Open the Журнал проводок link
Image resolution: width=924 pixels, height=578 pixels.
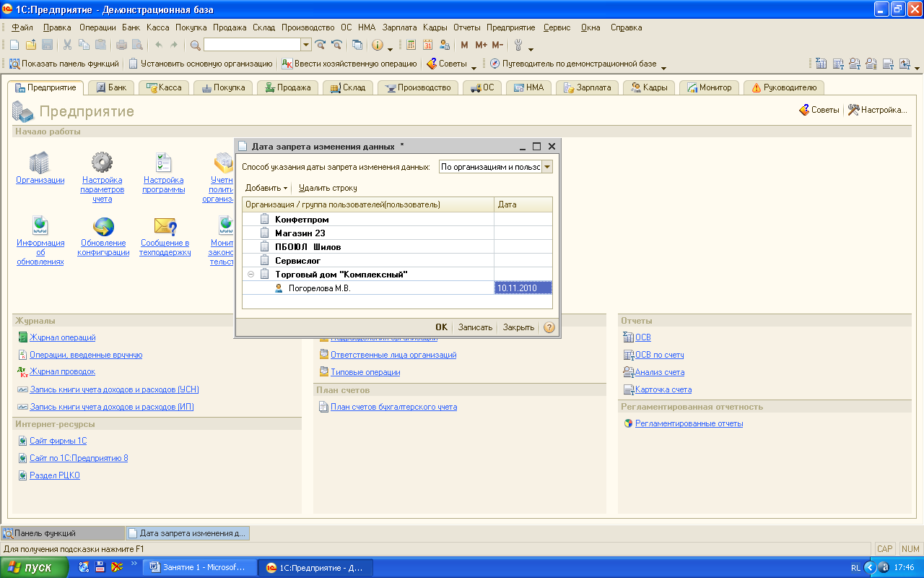(x=62, y=371)
